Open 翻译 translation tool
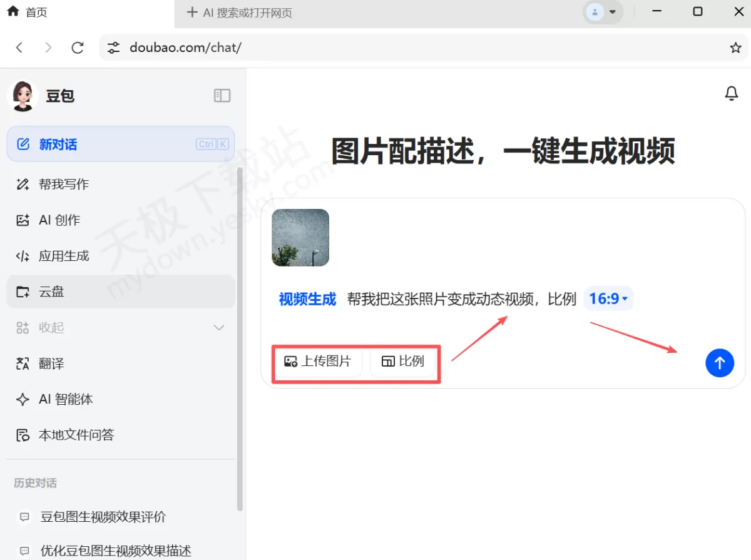This screenshot has width=751, height=560. (x=121, y=364)
